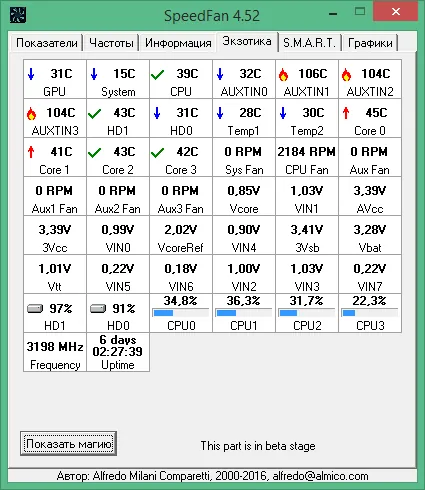This screenshot has height=490, width=425.
Task: Click the blue down arrow beside Temp2
Action: pos(283,113)
